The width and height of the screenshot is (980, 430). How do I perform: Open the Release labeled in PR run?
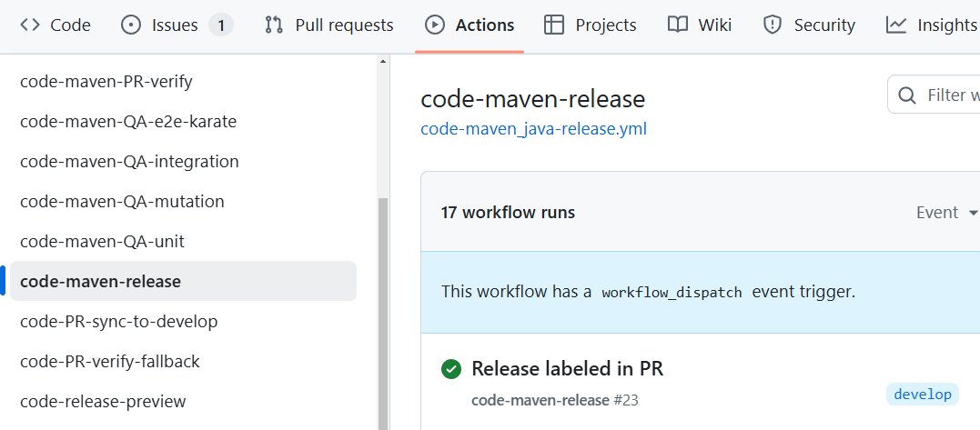pos(567,368)
